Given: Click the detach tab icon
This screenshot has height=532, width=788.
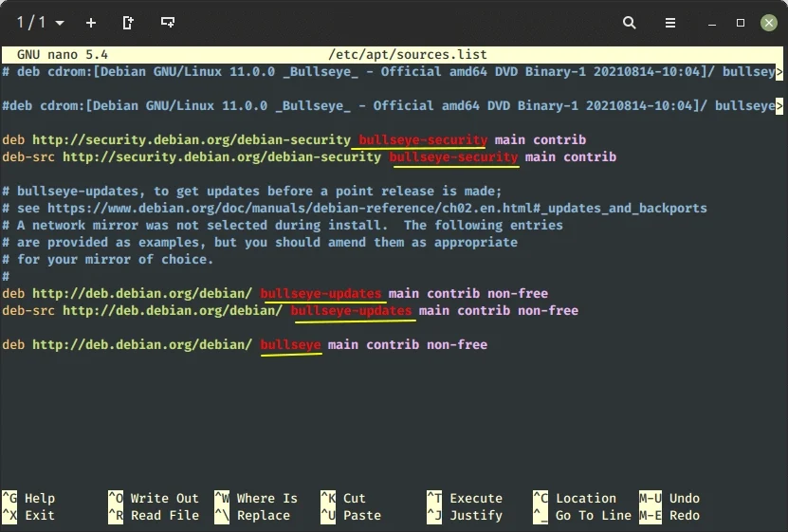Looking at the screenshot, I should [x=128, y=23].
